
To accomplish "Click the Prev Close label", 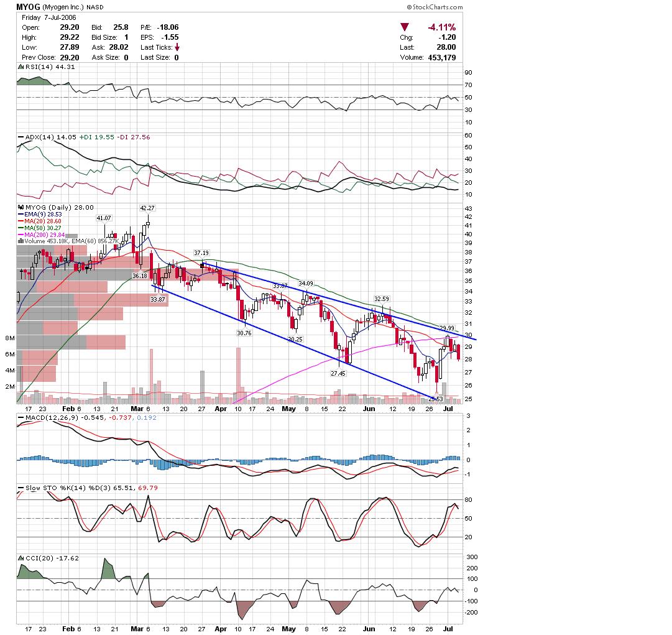I will tap(39, 57).
